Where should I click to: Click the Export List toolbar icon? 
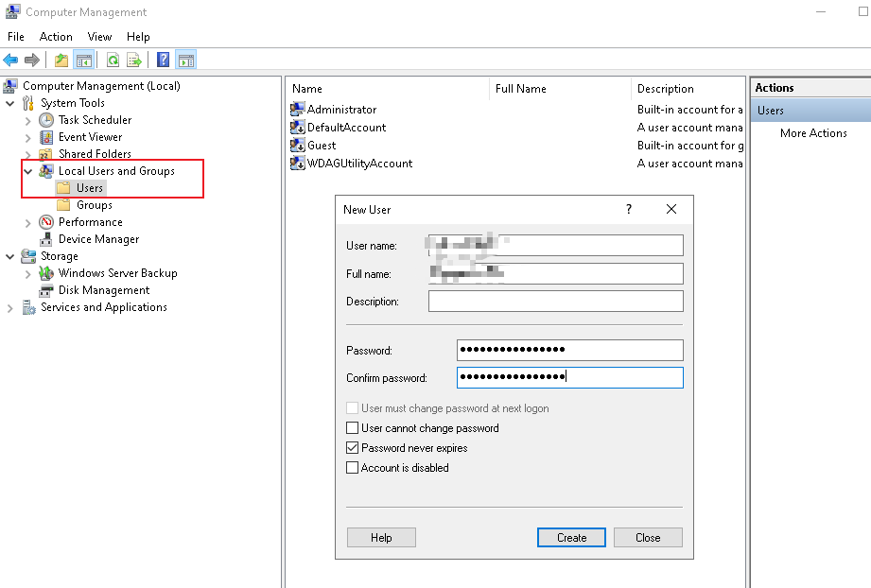pyautogui.click(x=134, y=61)
